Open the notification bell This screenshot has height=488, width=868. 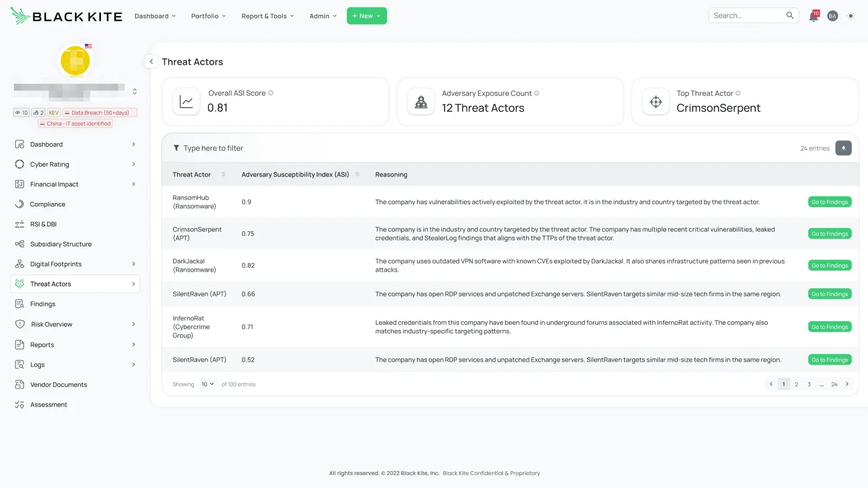coord(813,16)
